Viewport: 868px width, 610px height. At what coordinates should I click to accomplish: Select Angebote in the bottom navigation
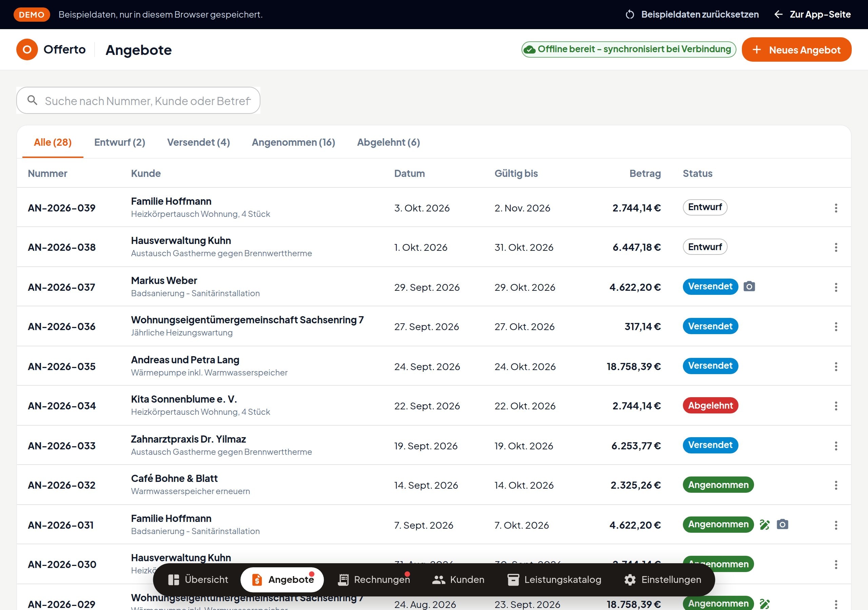click(282, 579)
